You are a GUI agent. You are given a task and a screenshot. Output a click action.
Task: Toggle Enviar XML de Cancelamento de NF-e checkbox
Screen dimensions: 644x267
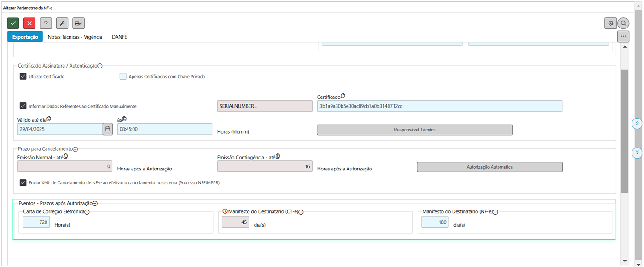pyautogui.click(x=23, y=182)
